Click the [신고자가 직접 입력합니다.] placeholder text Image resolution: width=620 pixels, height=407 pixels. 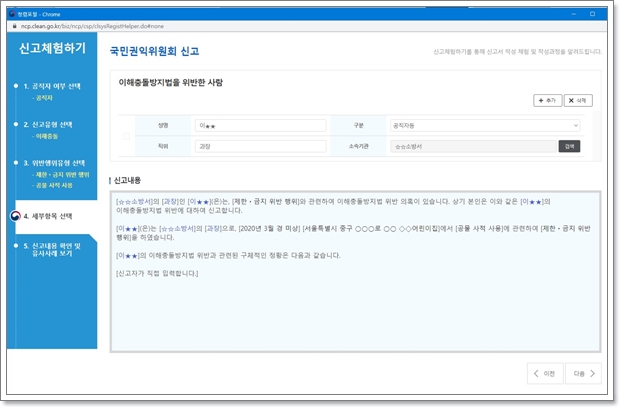click(x=157, y=273)
